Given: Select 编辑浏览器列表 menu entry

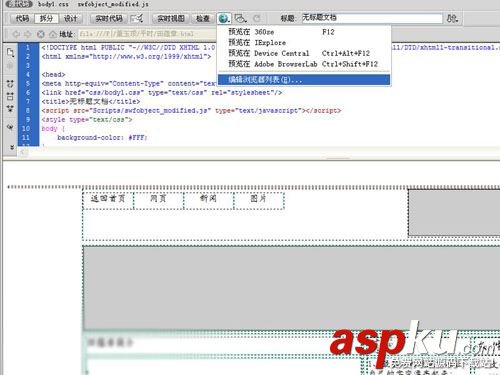Looking at the screenshot, I should [x=304, y=80].
